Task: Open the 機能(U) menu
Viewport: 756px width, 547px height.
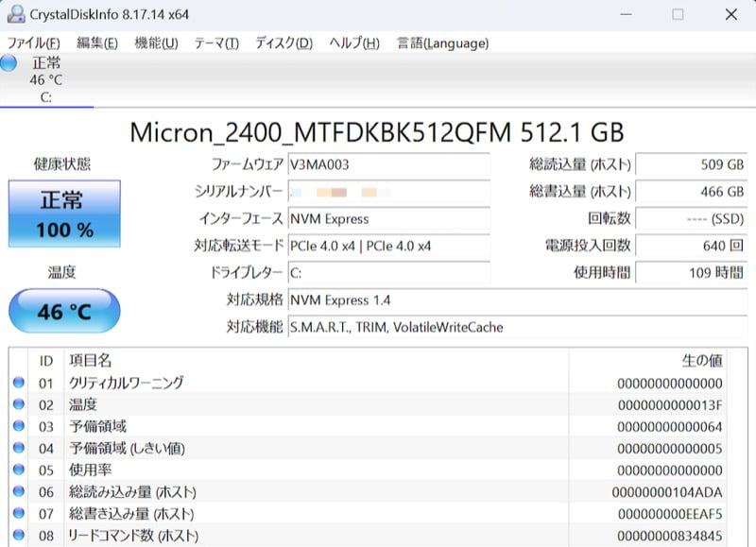Action: coord(156,43)
